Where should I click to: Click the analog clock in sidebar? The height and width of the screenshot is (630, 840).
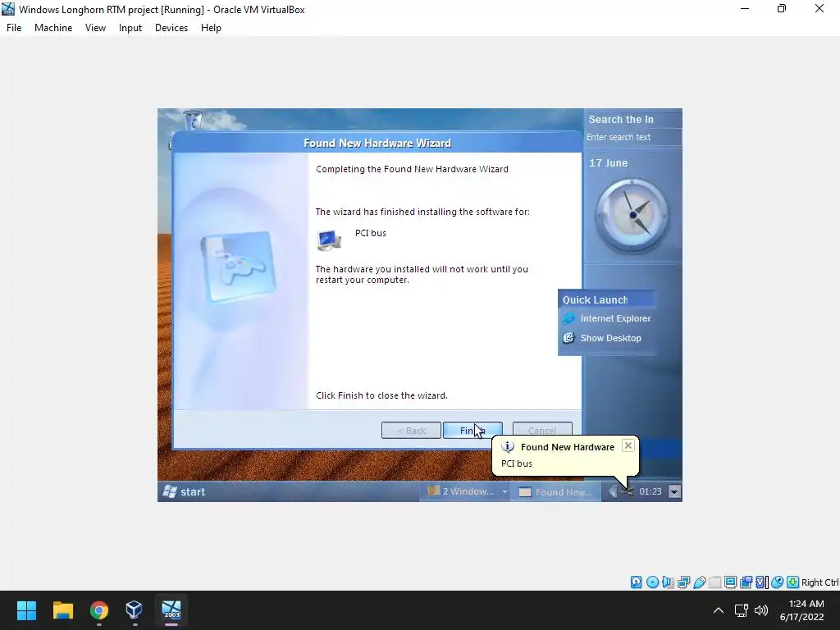click(x=632, y=216)
